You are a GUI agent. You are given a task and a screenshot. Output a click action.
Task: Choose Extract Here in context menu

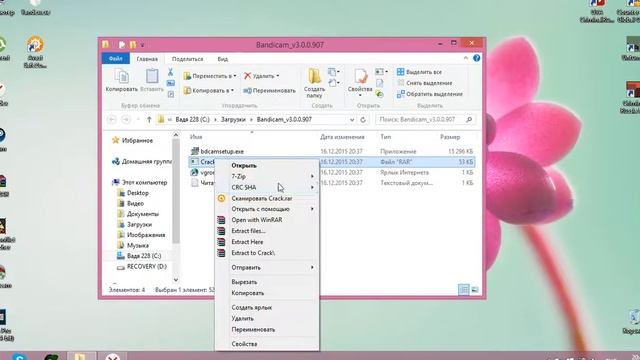click(x=267, y=242)
